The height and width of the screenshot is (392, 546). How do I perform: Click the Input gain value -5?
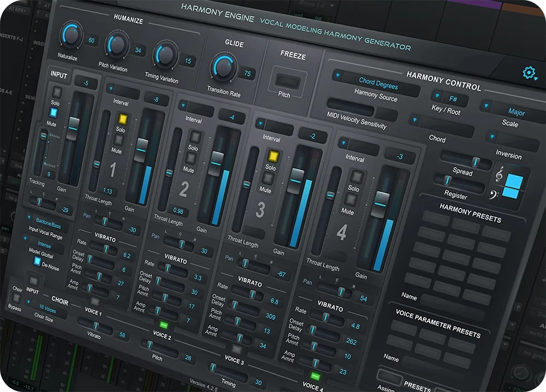[x=86, y=83]
